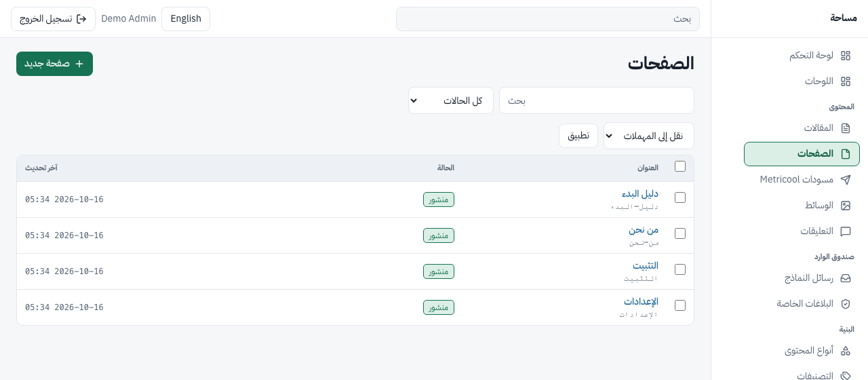Click the logout arrow icon on تسجيل الخروج
Screen dimensions: 868x380
tap(82, 19)
